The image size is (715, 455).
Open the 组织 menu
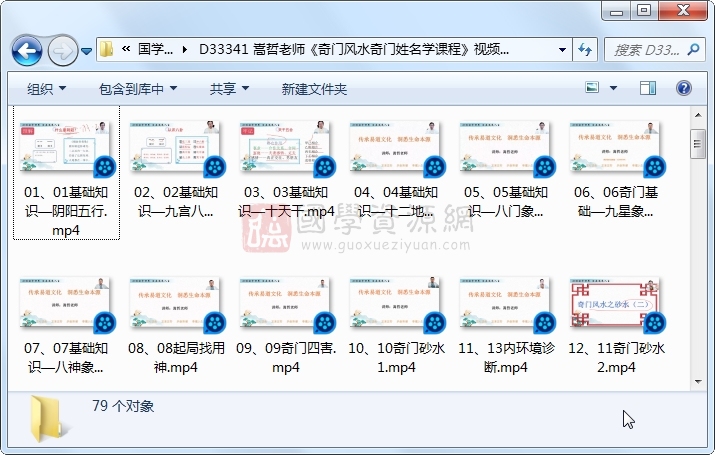click(x=46, y=89)
